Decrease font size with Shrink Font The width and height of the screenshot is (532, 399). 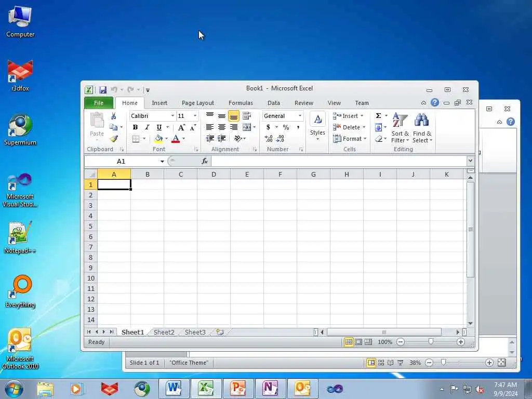[193, 127]
